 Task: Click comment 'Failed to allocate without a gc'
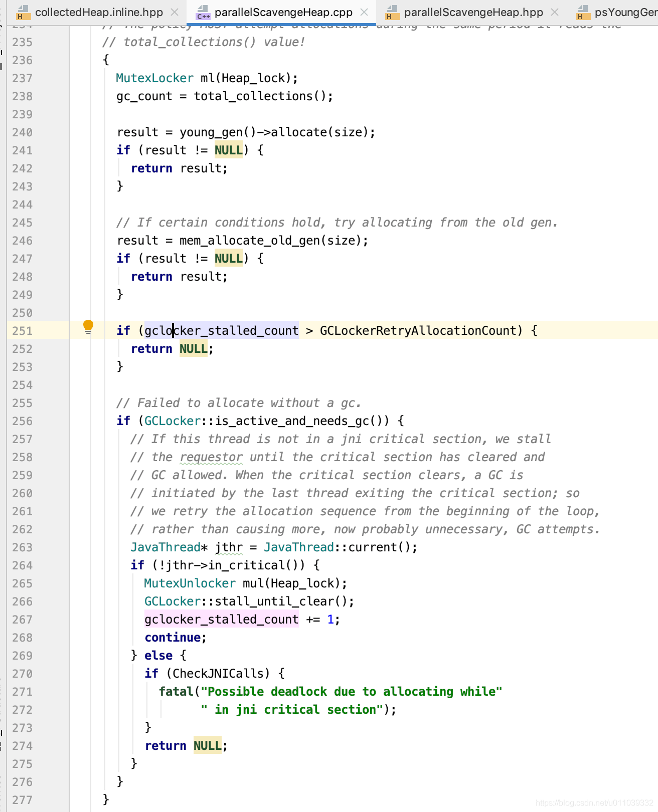coord(239,403)
